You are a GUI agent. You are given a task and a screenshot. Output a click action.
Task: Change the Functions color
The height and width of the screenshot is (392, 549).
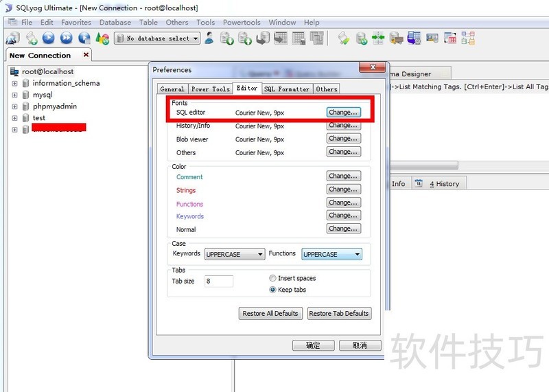point(344,203)
